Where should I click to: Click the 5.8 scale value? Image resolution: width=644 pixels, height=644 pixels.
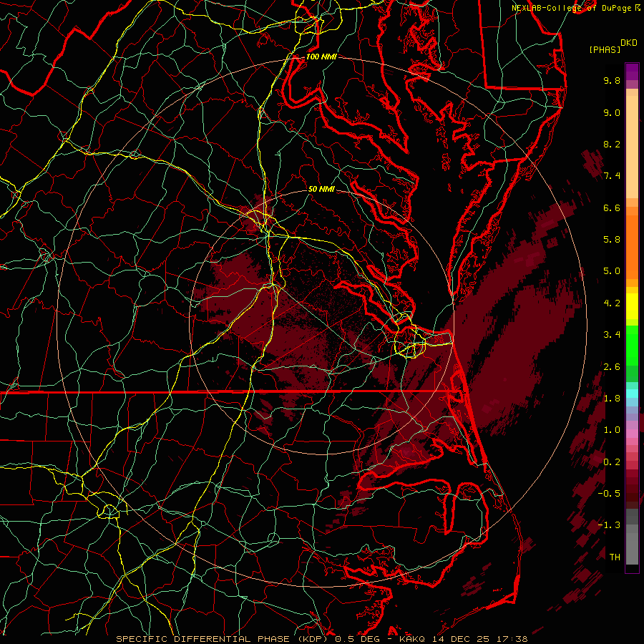612,240
